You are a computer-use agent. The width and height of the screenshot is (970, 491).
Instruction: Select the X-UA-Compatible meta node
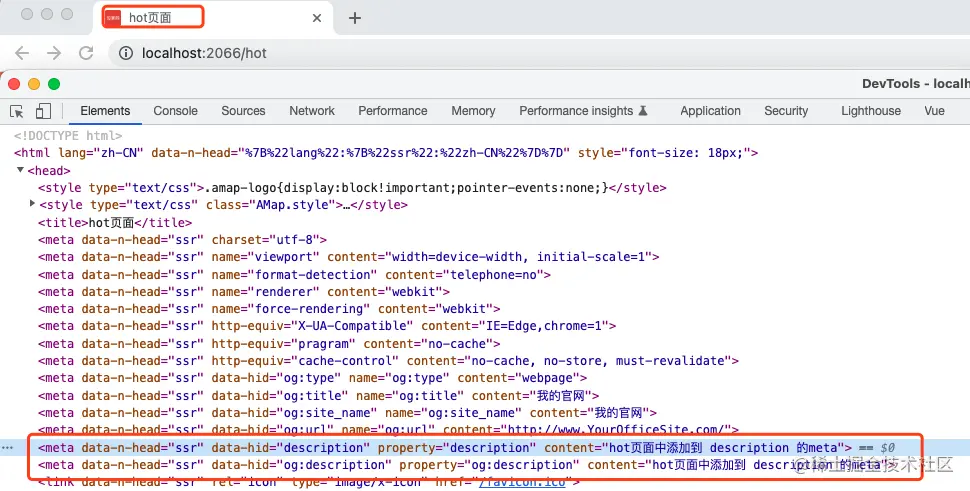click(327, 325)
